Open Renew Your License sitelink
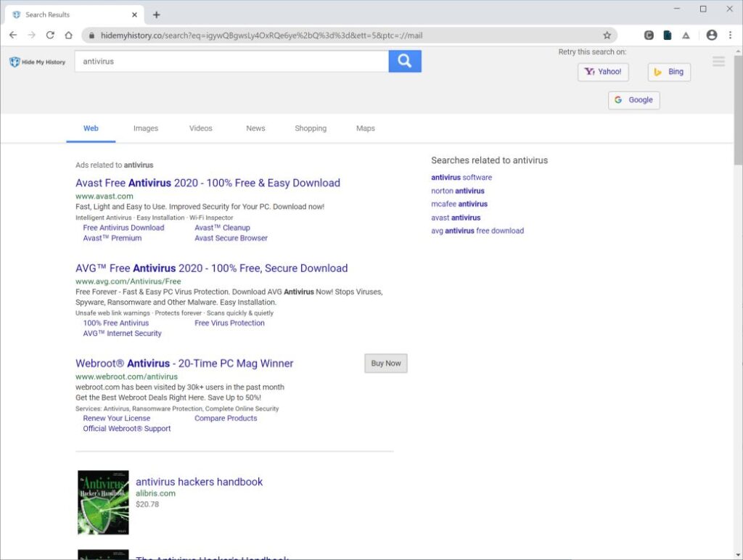This screenshot has height=560, width=743. pos(117,419)
